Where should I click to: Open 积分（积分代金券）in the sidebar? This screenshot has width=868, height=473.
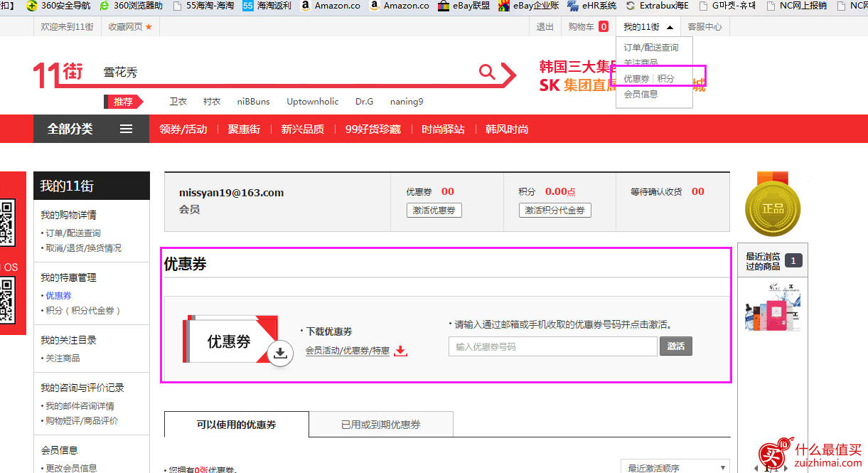83,311
